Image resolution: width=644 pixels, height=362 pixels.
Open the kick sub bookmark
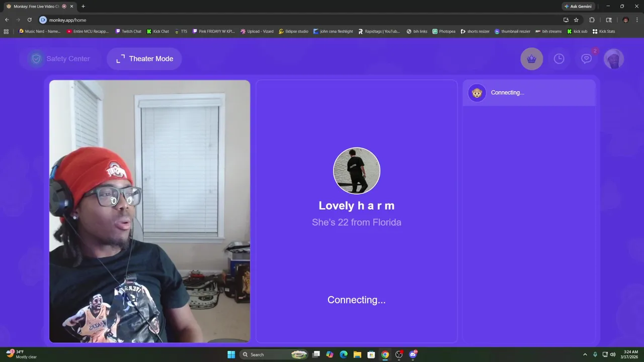pyautogui.click(x=577, y=31)
